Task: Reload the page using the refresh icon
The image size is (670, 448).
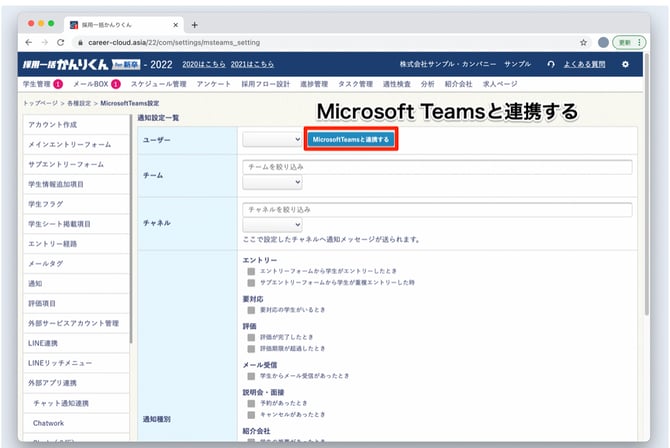Action: [61, 42]
